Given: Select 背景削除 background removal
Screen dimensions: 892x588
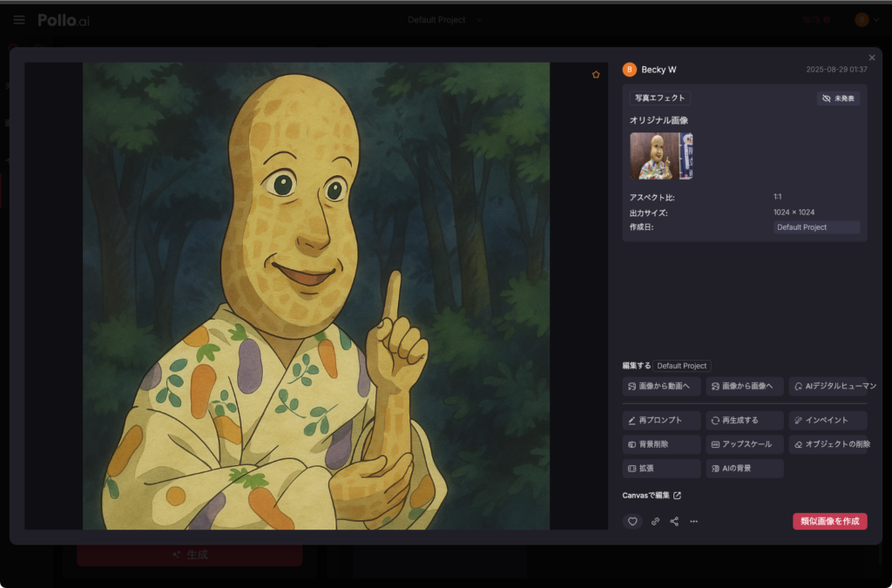Looking at the screenshot, I should 661,444.
